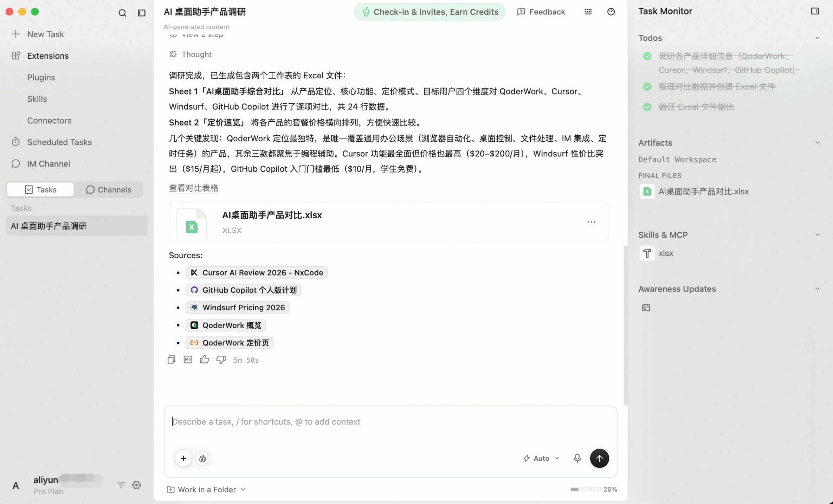The image size is (833, 504).
Task: Open the 查看对比表格 link
Action: (194, 188)
